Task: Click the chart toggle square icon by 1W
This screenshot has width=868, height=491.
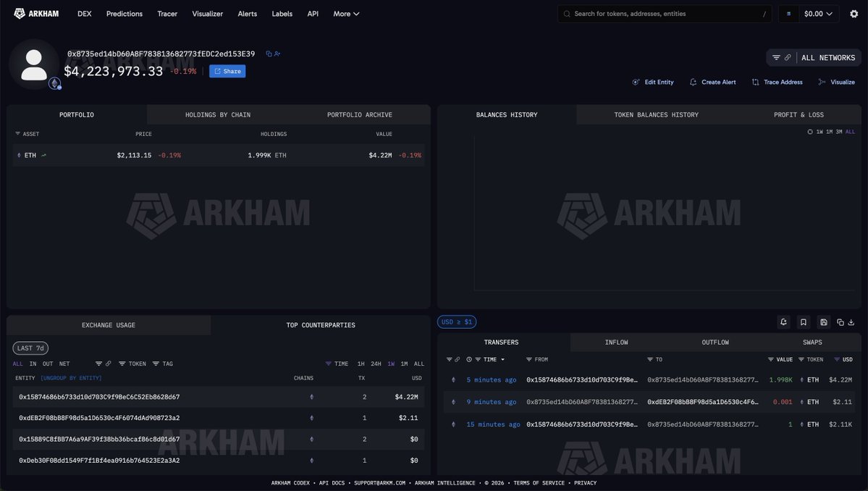Action: click(810, 132)
